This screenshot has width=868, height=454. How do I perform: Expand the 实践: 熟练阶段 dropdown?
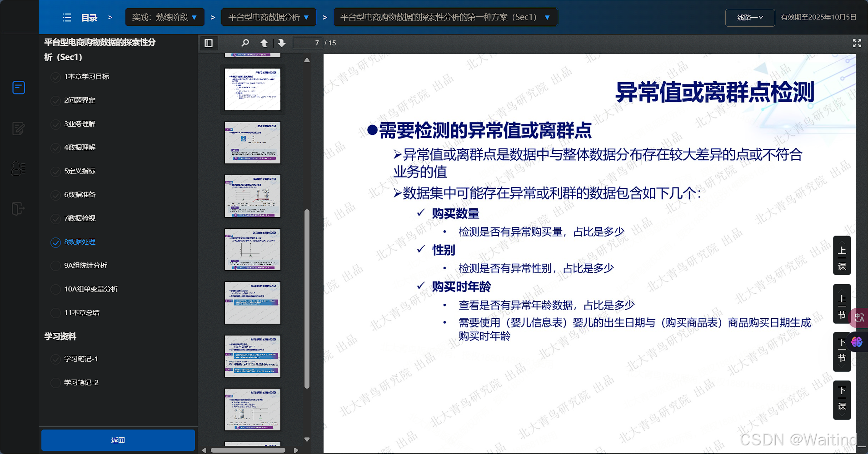tap(165, 17)
